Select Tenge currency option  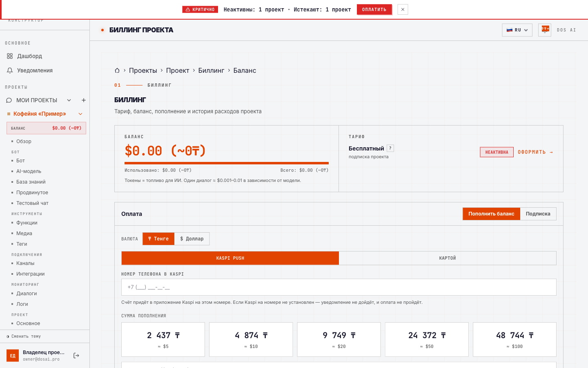coord(158,239)
